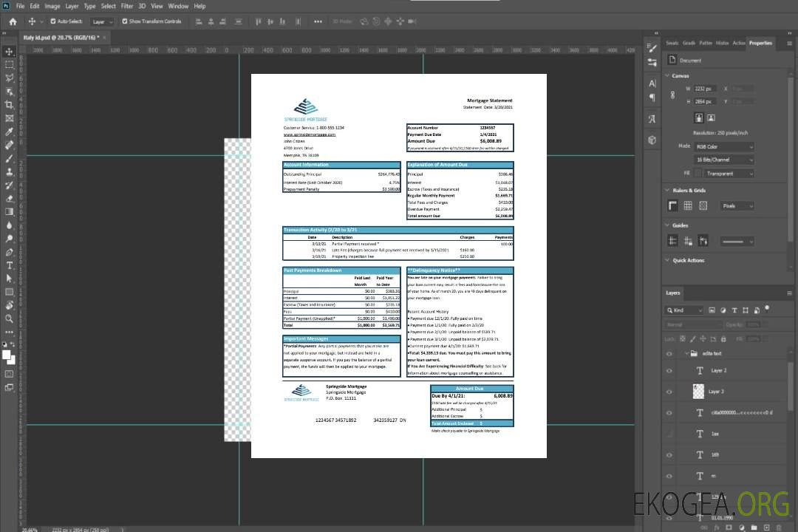Open the Brush Settings panel icon
The image size is (798, 532).
point(652,48)
